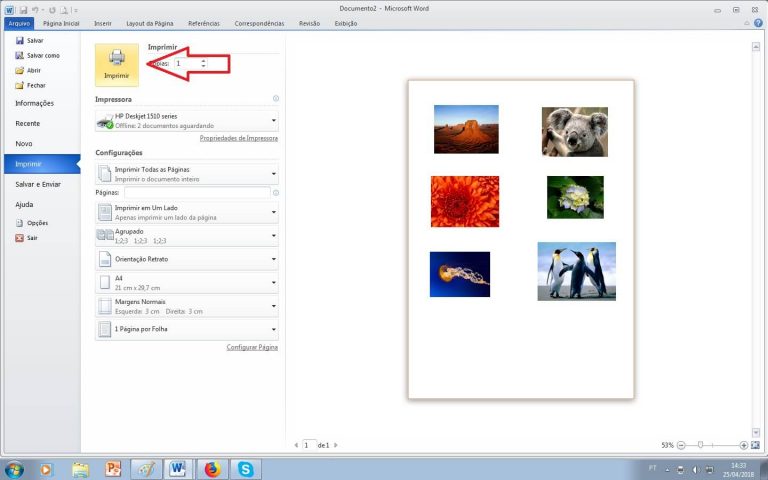Open Firefox from the taskbar
The height and width of the screenshot is (480, 768).
tap(212, 468)
